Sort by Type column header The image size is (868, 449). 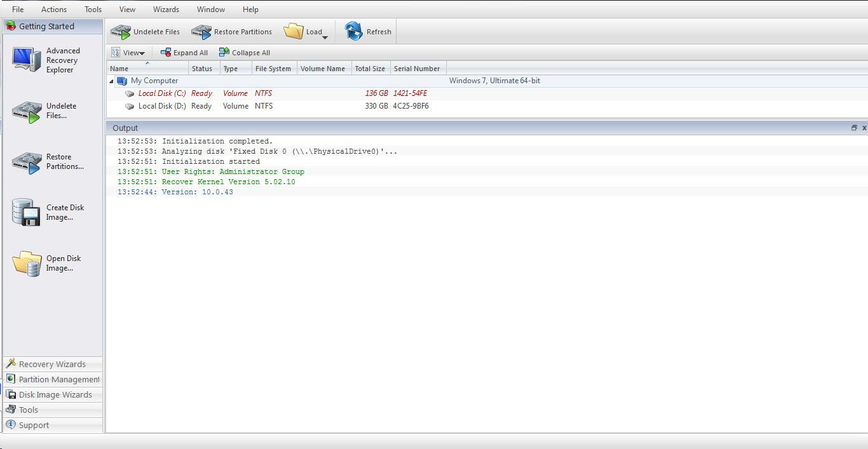coord(236,69)
